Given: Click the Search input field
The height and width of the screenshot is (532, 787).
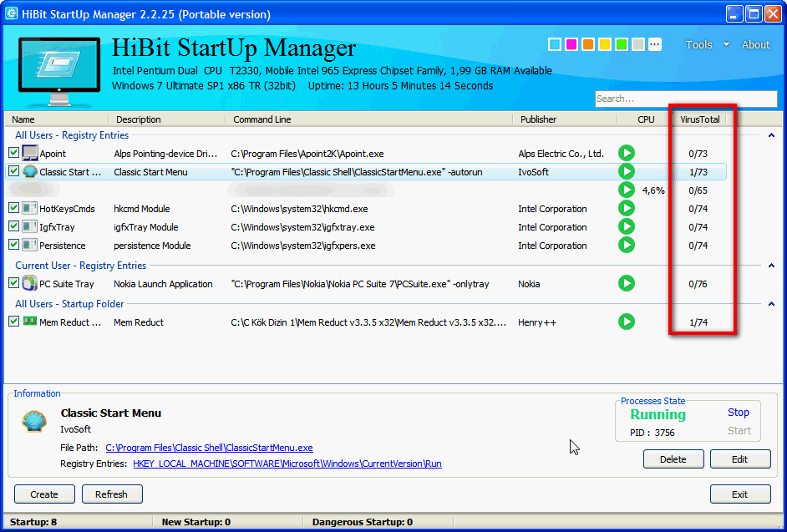Looking at the screenshot, I should [686, 99].
